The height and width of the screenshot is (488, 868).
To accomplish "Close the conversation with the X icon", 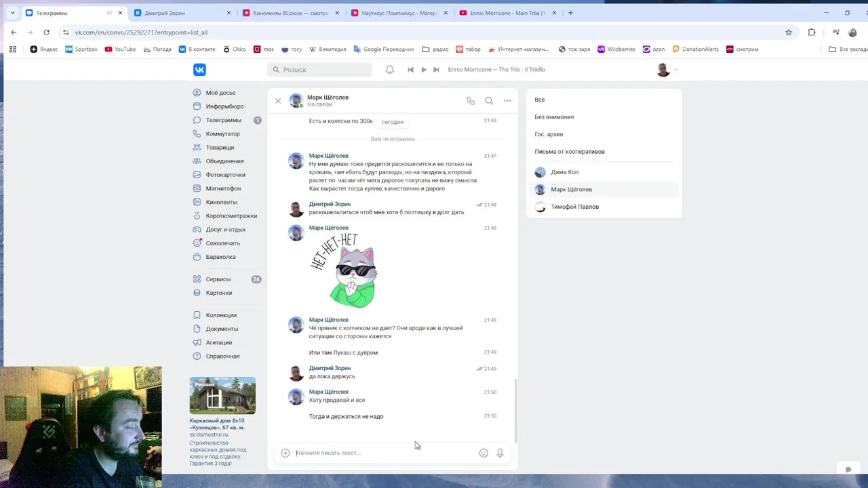I will [x=278, y=101].
